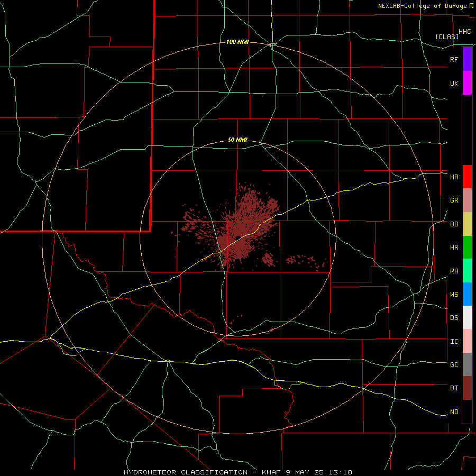Click the UK magenta legend swatch

(467, 83)
